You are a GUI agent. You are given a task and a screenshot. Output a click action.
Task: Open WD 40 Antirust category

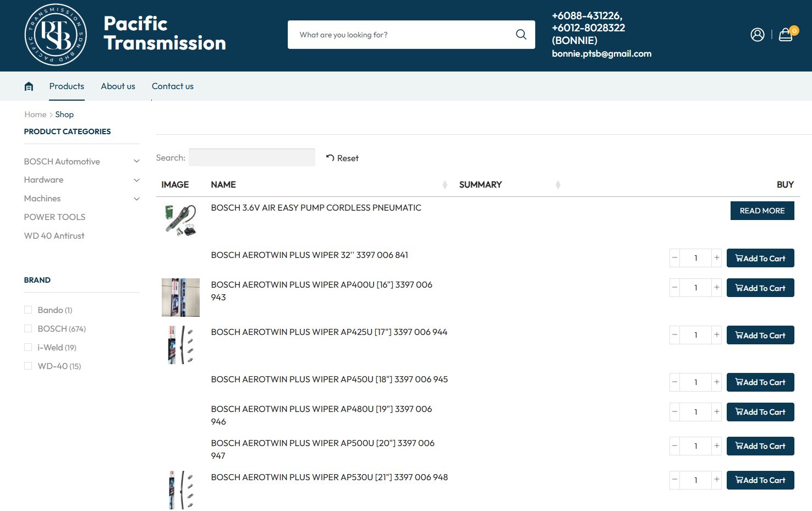click(x=54, y=236)
